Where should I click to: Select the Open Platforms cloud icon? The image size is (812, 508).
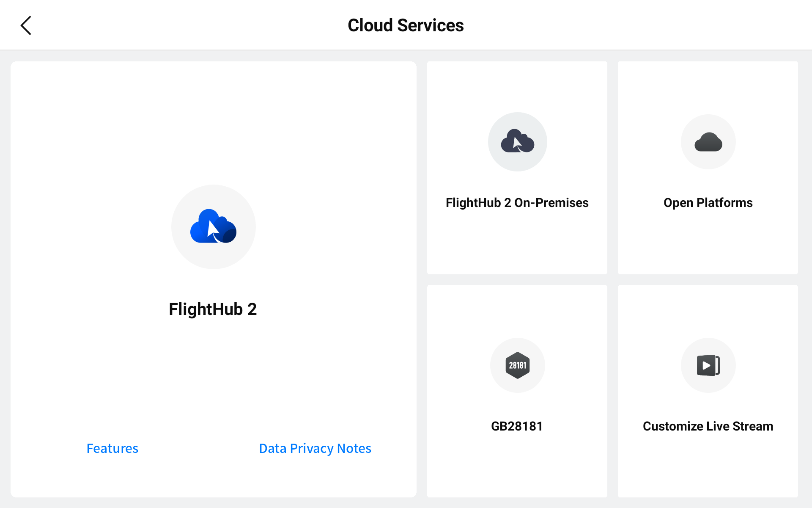point(708,142)
